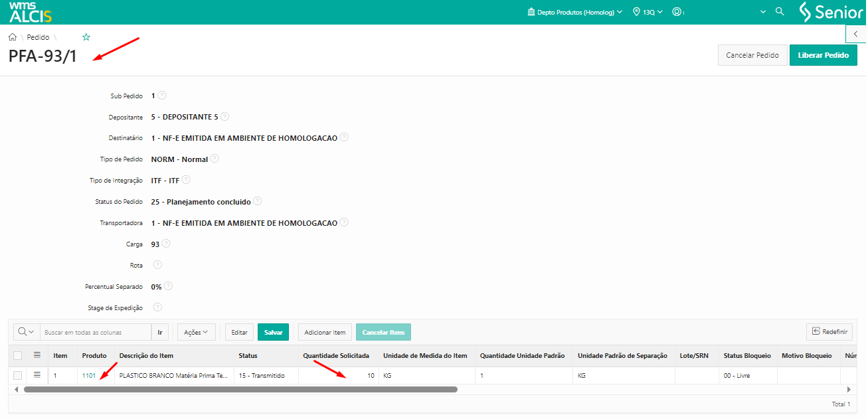
Task: Sort by Unidade Padrão de Separação header
Action: pos(622,356)
